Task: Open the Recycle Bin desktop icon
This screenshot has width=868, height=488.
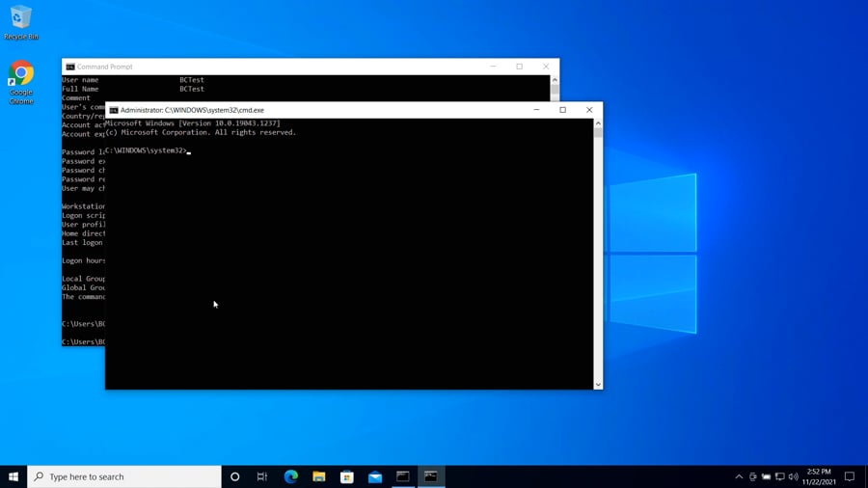Action: 21,23
